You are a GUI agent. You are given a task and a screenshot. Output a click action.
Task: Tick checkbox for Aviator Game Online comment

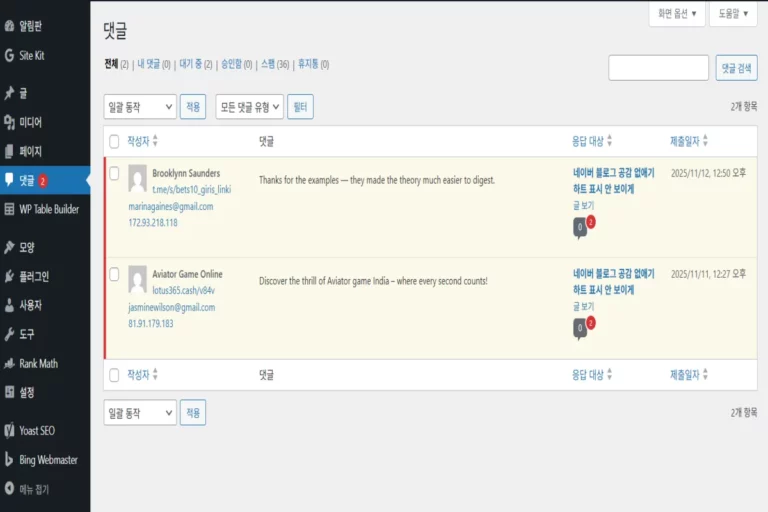[114, 274]
